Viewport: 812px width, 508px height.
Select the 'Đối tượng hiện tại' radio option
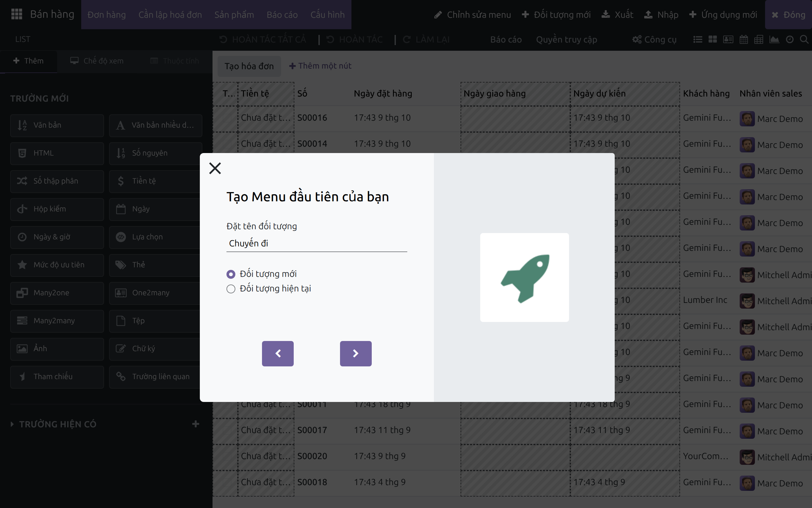coord(231,289)
